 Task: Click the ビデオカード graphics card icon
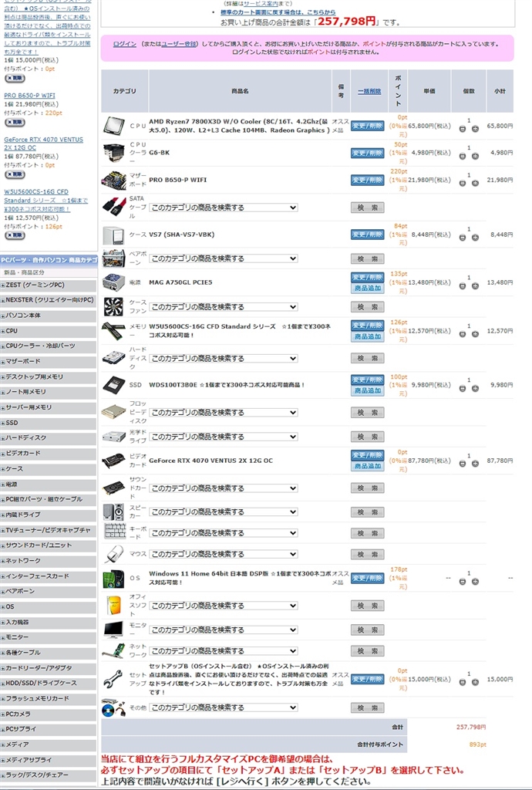pos(114,461)
